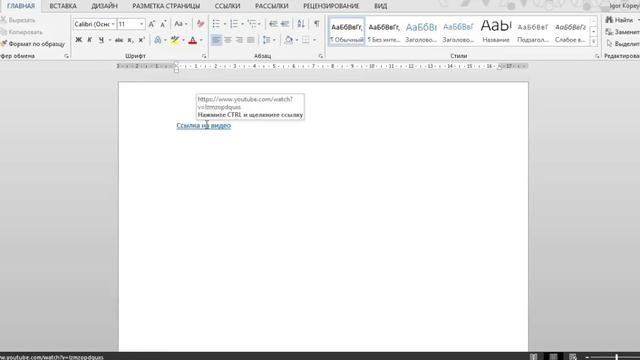Apply the Без интервала style
This screenshot has height=360, width=640.
pos(384,31)
